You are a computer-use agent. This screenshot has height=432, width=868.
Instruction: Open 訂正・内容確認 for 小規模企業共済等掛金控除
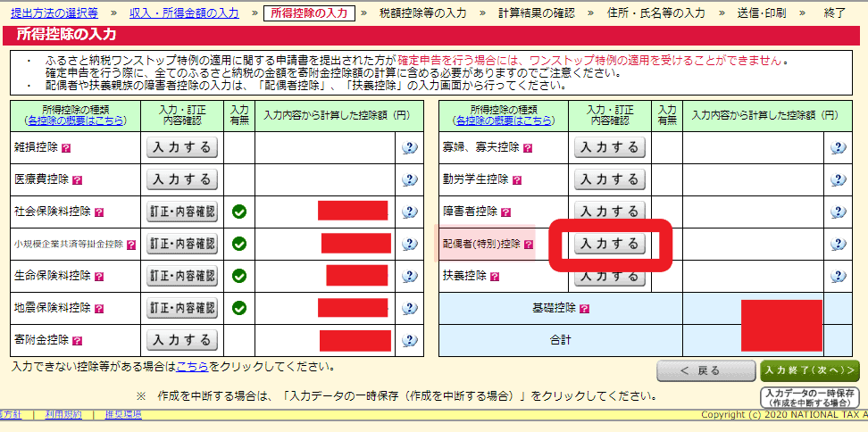coord(182,244)
